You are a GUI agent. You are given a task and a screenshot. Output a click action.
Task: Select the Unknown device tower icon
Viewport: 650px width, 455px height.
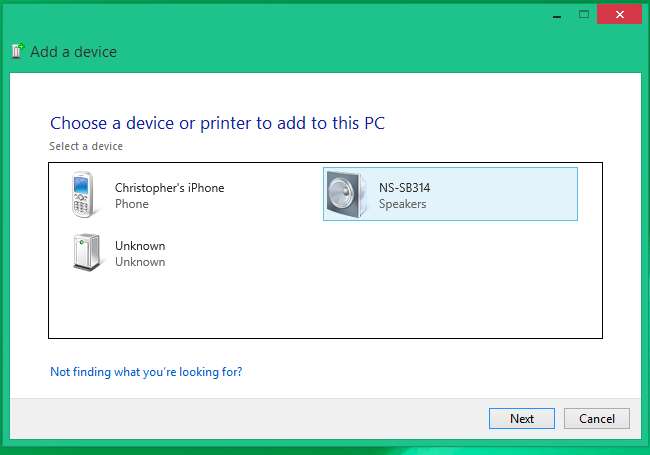[x=87, y=253]
